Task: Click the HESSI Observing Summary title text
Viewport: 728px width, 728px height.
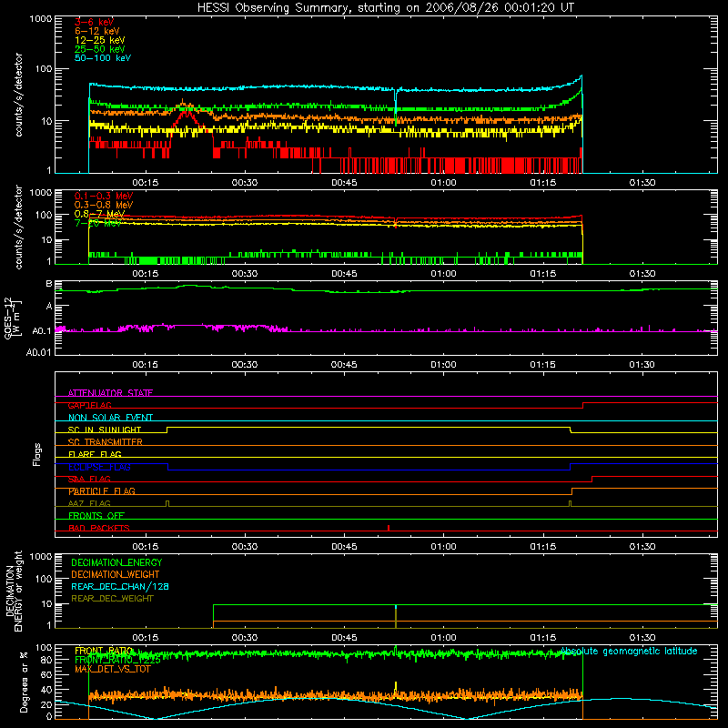Action: [385, 8]
